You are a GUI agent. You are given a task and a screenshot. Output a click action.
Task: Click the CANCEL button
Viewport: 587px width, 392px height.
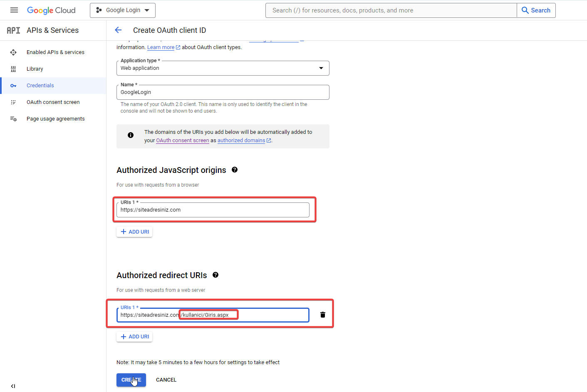[166, 380]
